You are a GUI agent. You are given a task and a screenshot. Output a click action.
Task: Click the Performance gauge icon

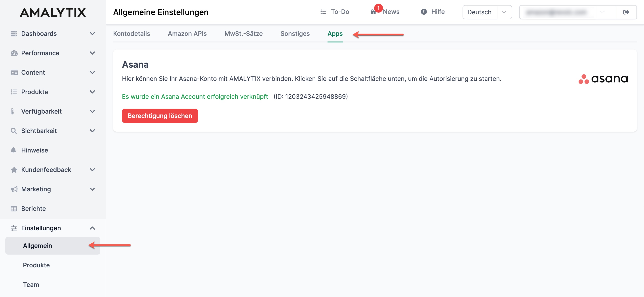click(x=14, y=53)
